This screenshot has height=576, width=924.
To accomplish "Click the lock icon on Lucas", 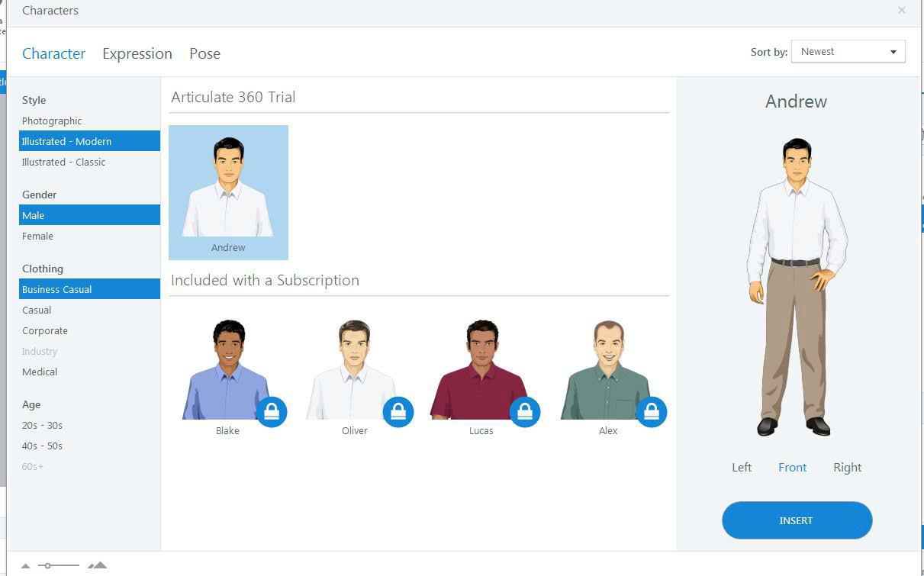I will coord(525,412).
